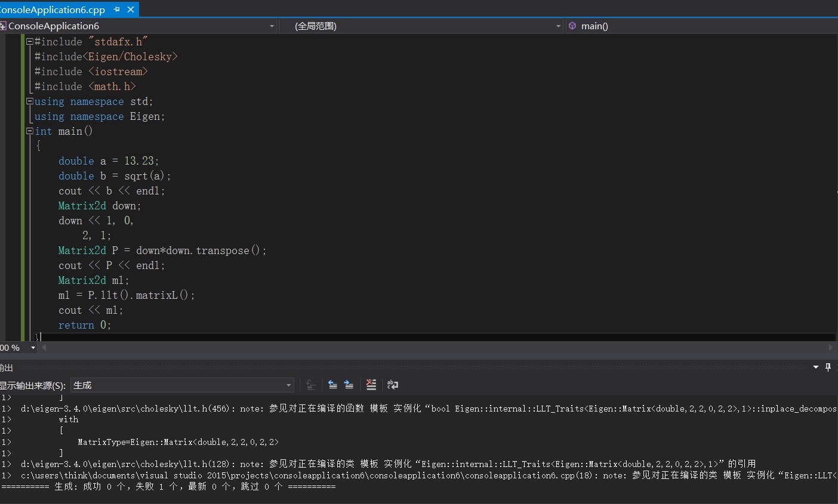The width and height of the screenshot is (838, 504).
Task: Click the previous message icon in output toolbar
Action: click(x=332, y=385)
